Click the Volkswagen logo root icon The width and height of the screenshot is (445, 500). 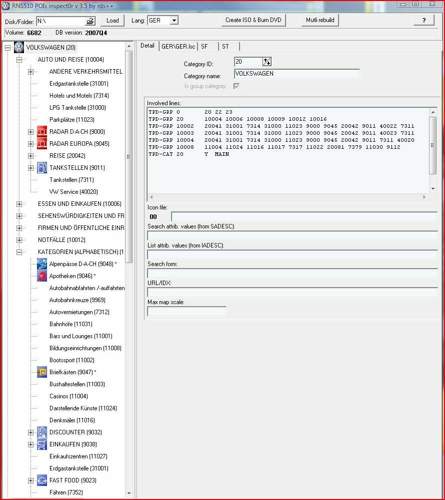click(19, 47)
